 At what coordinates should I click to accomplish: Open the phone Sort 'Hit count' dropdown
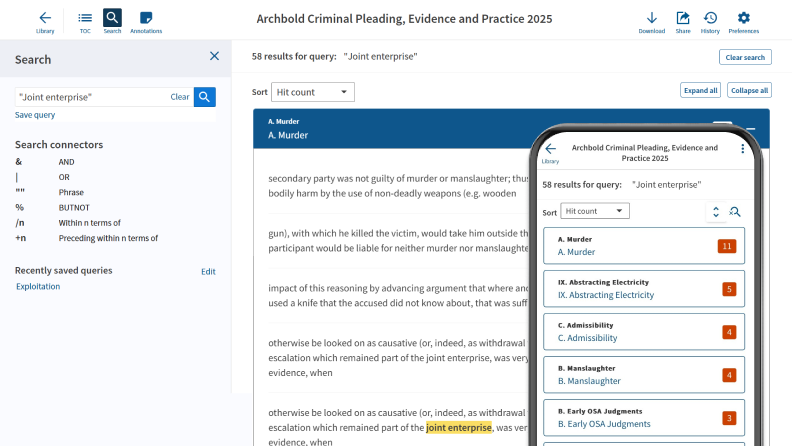595,212
